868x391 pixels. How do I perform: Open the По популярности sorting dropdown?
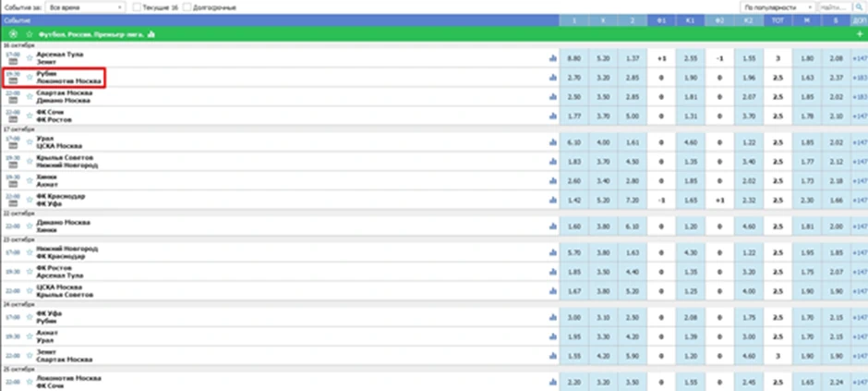(x=778, y=7)
